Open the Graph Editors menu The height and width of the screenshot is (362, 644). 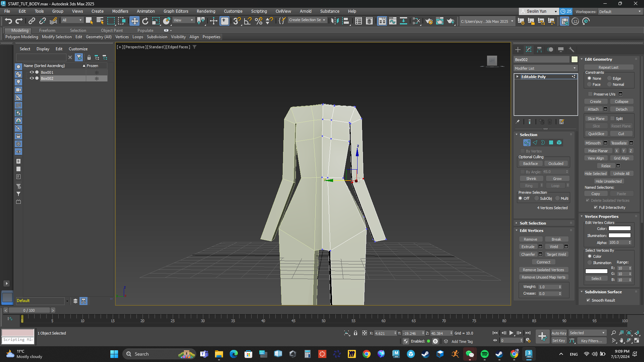(176, 11)
